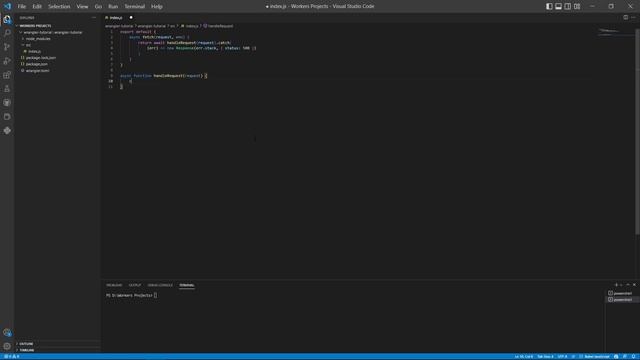The width and height of the screenshot is (640, 360).
Task: Click the index.js breadcrumb
Action: point(192,26)
